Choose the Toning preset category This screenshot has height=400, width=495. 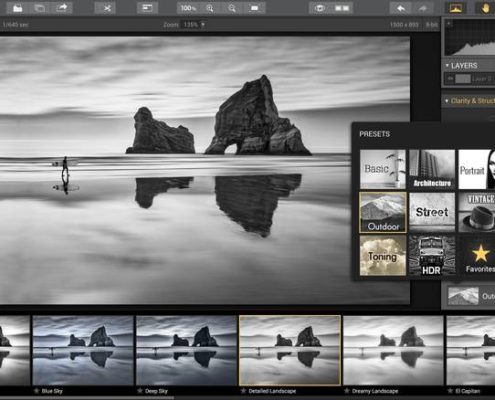[383, 255]
